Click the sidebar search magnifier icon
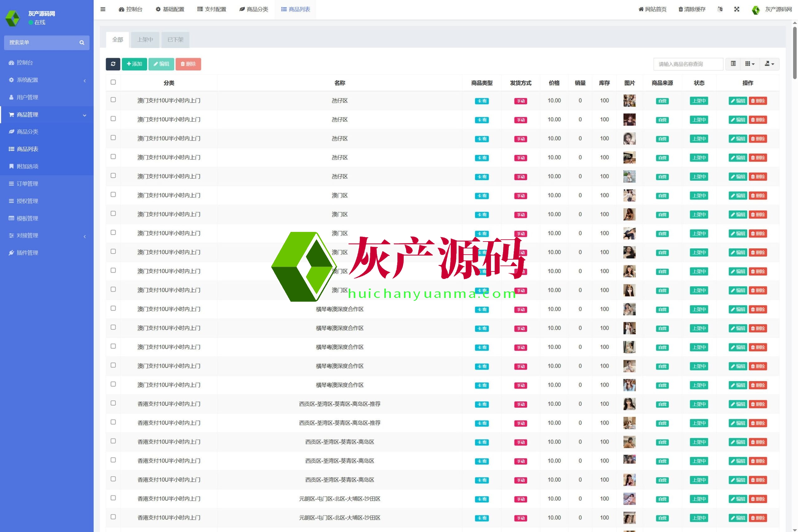 (x=81, y=43)
